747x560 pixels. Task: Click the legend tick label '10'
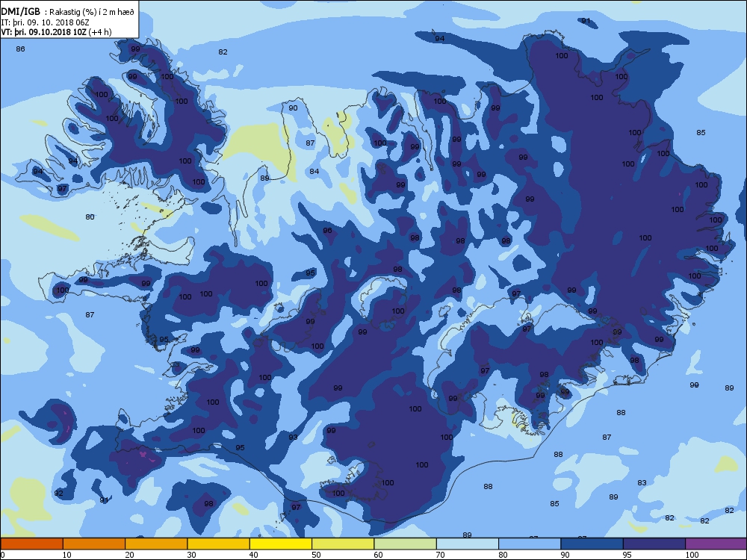66,555
